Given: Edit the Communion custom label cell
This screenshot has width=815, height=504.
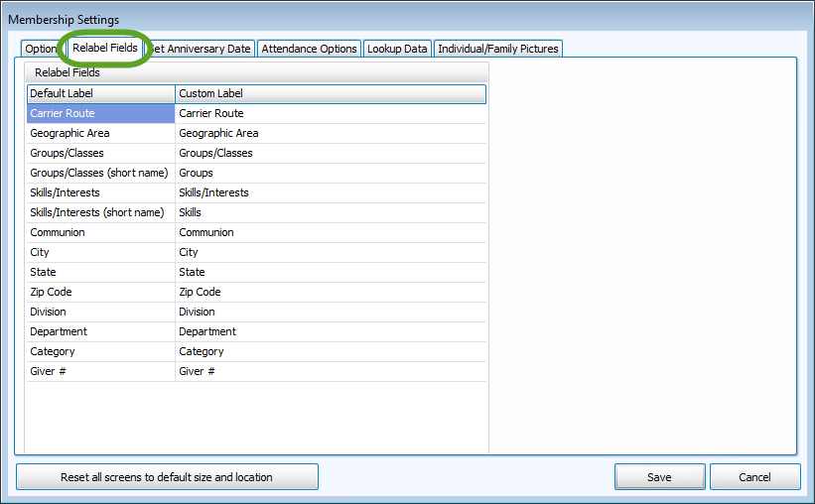Looking at the screenshot, I should (330, 232).
